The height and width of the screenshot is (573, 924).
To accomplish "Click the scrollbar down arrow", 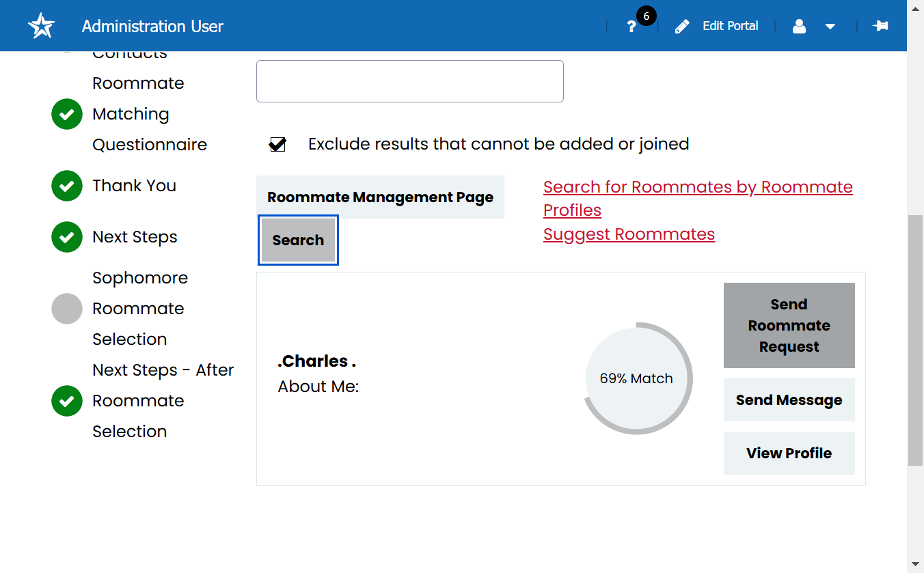I will (x=915, y=565).
